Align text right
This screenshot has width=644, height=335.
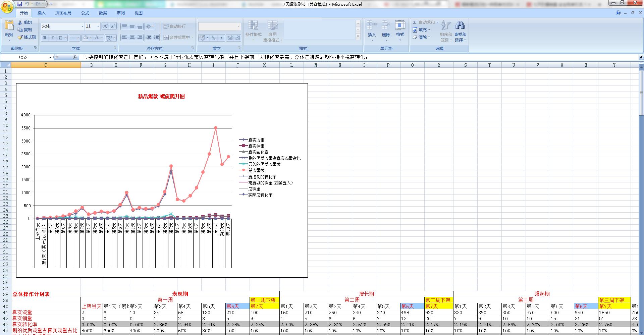140,38
